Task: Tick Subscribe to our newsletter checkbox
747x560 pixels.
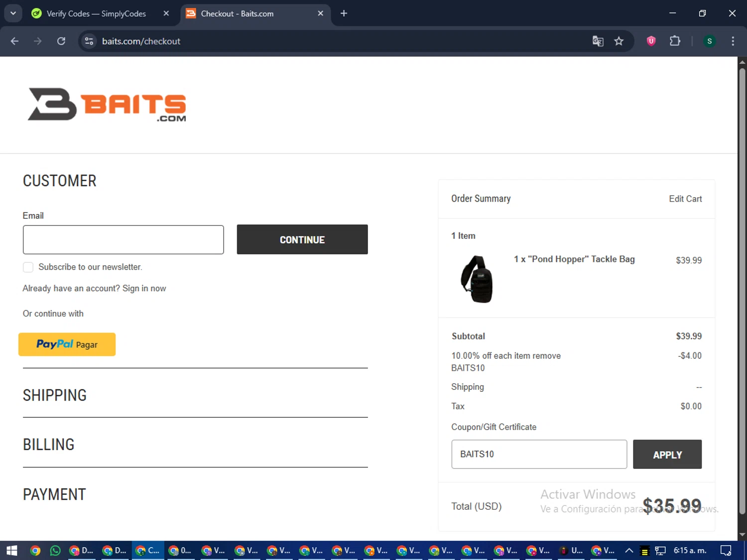Action: [28, 267]
